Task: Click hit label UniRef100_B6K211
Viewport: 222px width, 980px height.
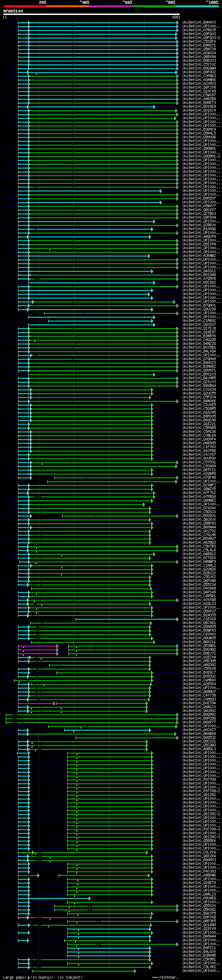Action: click(x=199, y=642)
